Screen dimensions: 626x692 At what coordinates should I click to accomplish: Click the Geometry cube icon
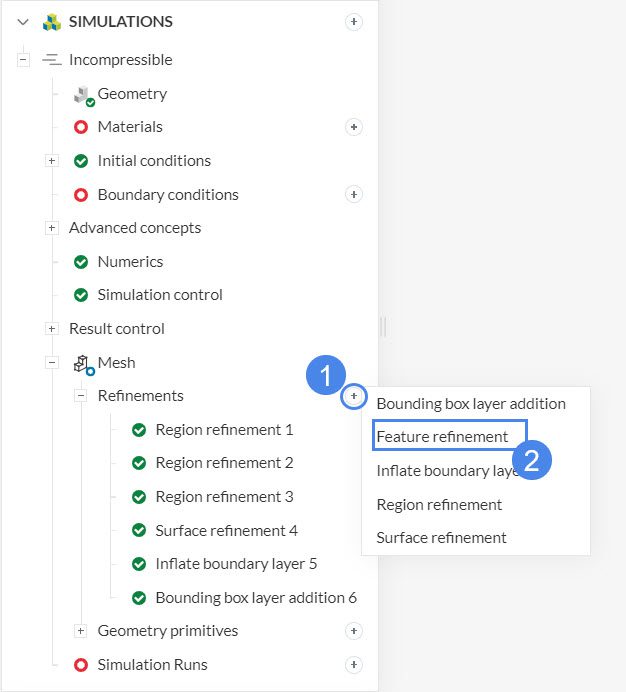83,94
